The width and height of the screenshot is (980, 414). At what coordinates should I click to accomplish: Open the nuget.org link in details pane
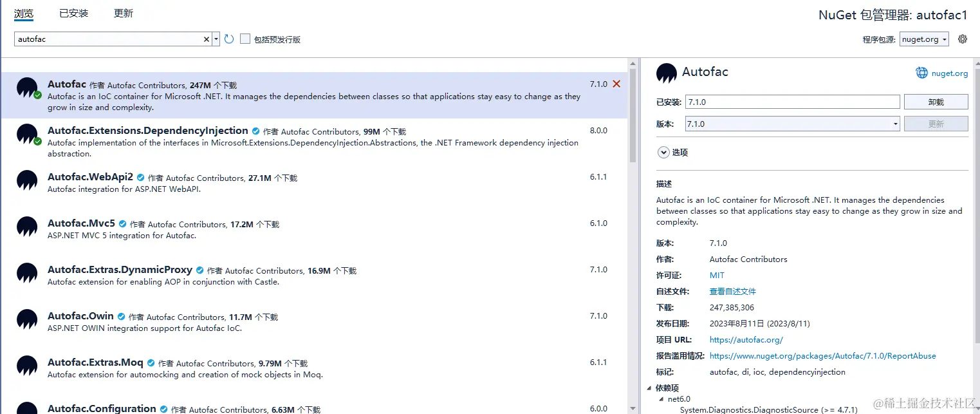(x=950, y=73)
